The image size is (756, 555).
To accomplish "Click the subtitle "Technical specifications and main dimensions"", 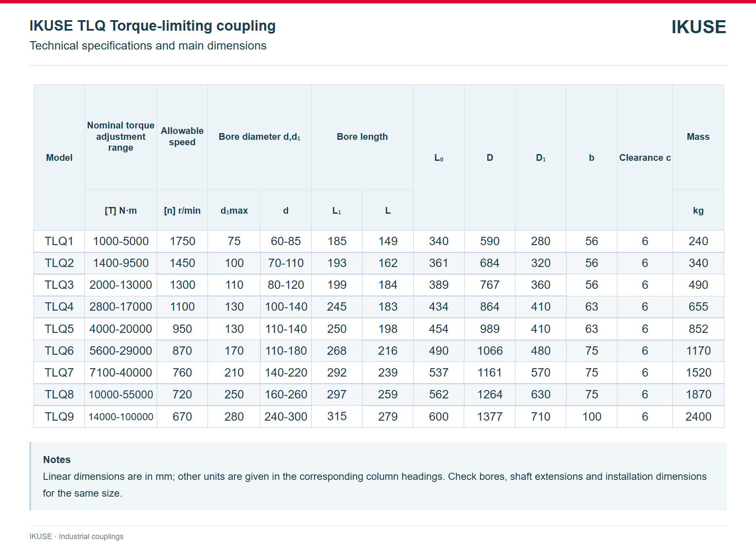I will 148,45.
